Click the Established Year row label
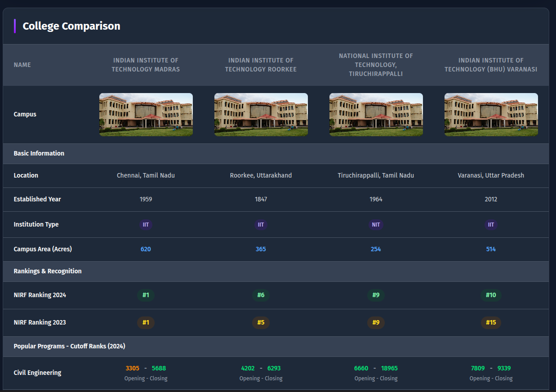Screen dimensions: 556x392 [37, 199]
